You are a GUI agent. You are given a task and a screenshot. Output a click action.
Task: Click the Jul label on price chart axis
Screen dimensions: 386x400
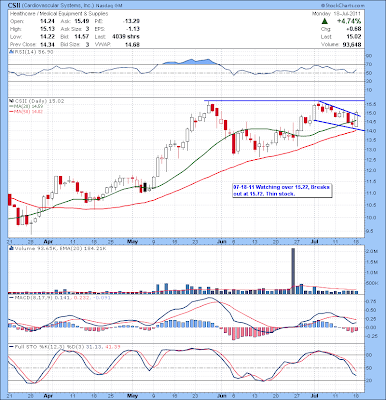(x=314, y=241)
